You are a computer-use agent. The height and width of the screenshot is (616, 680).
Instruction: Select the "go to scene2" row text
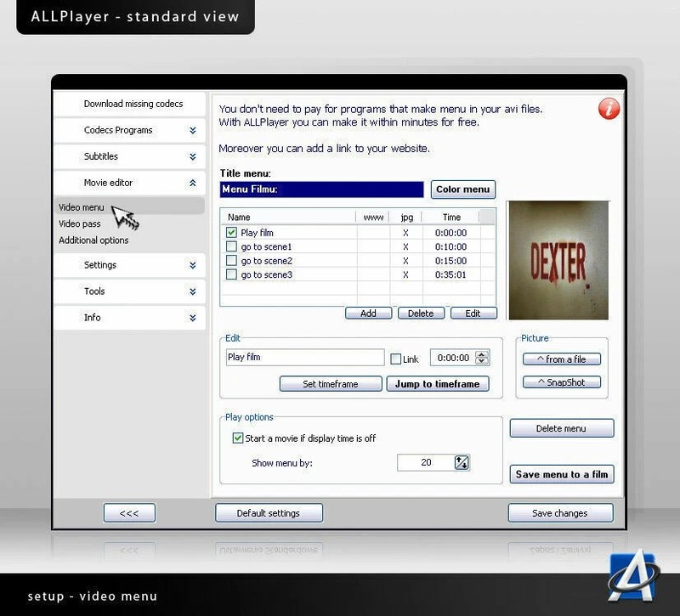266,261
